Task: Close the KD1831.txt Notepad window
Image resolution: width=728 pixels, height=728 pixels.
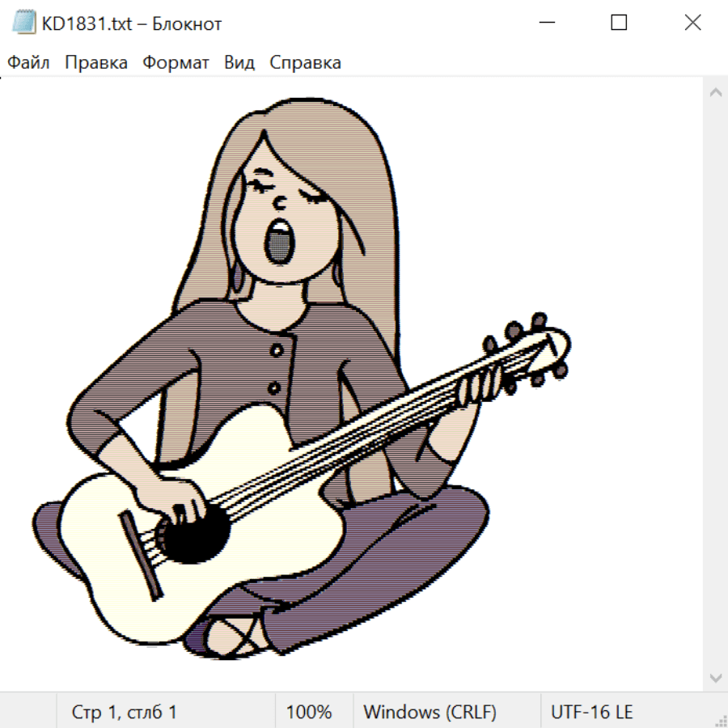Action: (692, 23)
